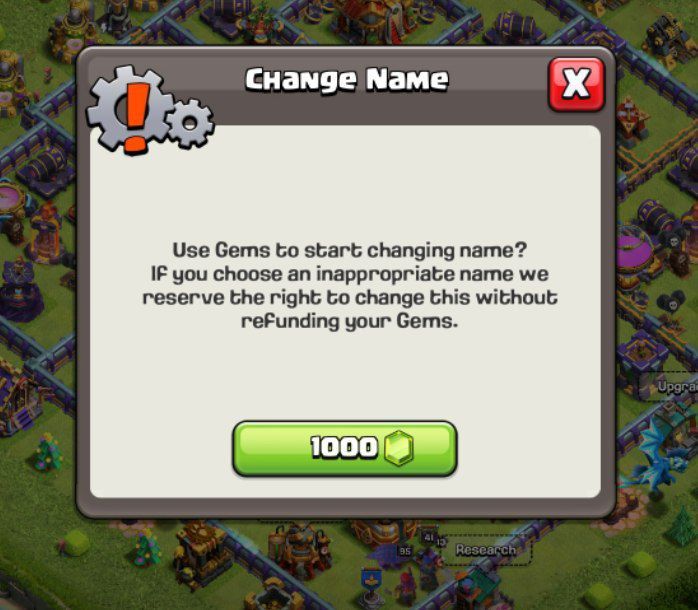Click the inappropriate name warning message
698x610 pixels.
(x=349, y=285)
